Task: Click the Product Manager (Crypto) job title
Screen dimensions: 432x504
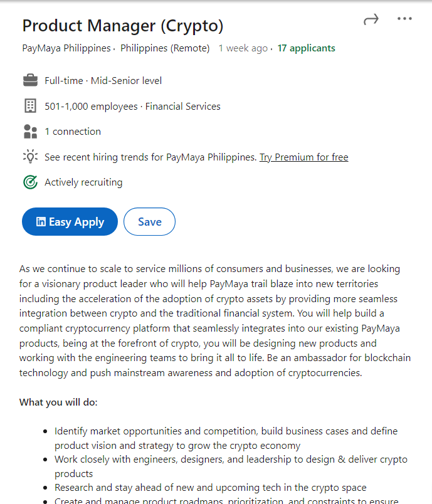Action: (122, 26)
